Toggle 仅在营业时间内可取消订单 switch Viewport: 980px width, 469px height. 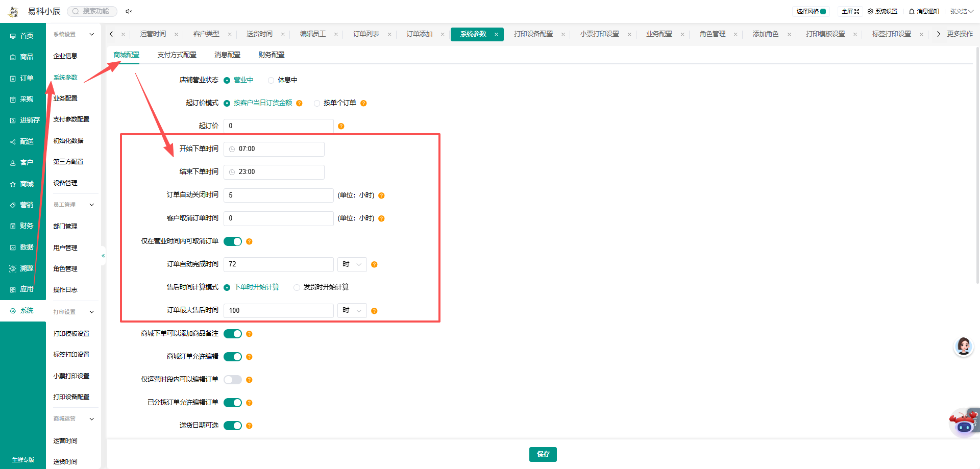[233, 241]
